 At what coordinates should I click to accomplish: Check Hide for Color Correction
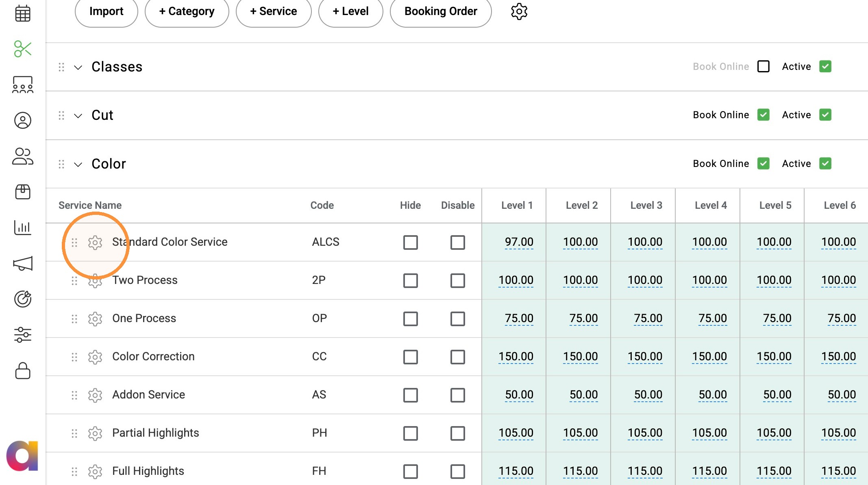[x=411, y=357]
